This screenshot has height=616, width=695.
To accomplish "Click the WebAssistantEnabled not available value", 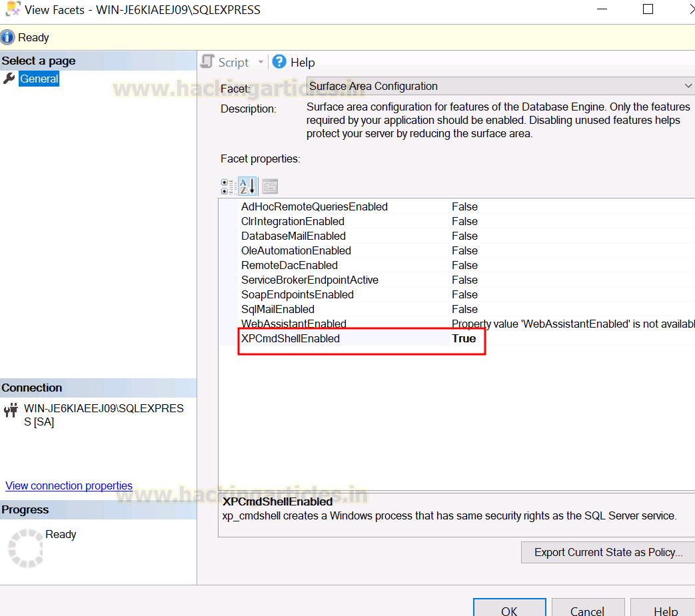I will tap(573, 324).
